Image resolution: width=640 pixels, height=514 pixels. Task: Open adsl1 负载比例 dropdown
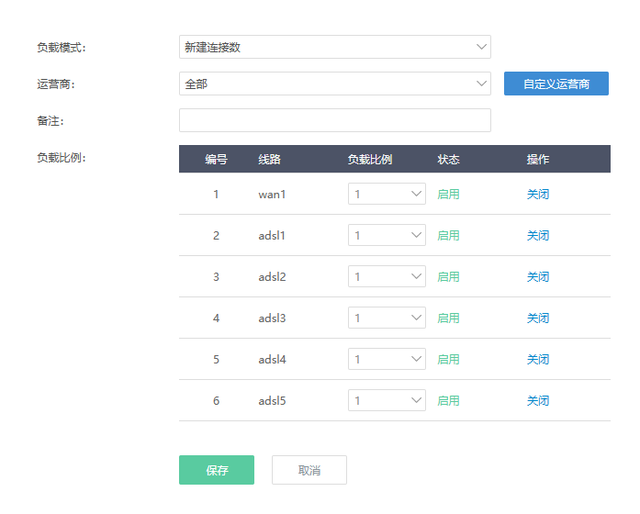387,235
